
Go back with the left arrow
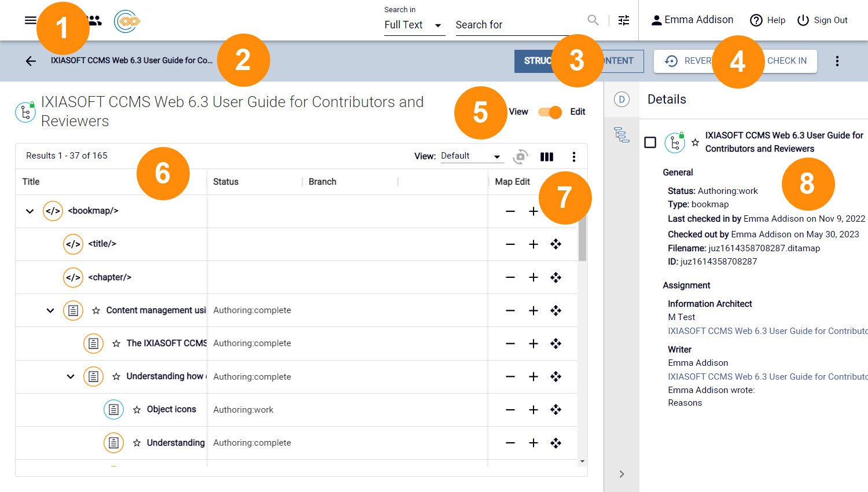point(31,61)
